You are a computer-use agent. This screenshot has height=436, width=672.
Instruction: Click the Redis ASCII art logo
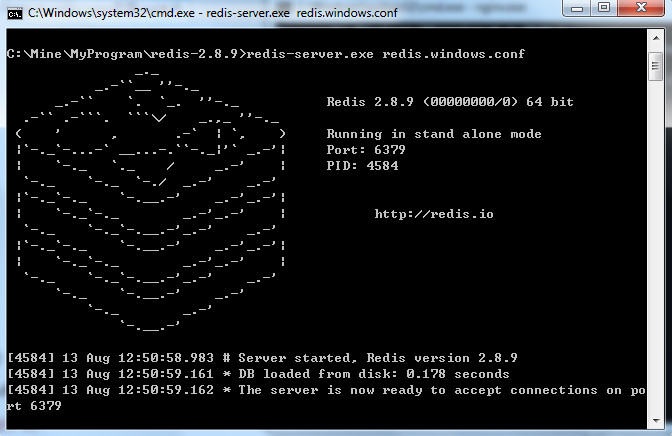(x=151, y=201)
